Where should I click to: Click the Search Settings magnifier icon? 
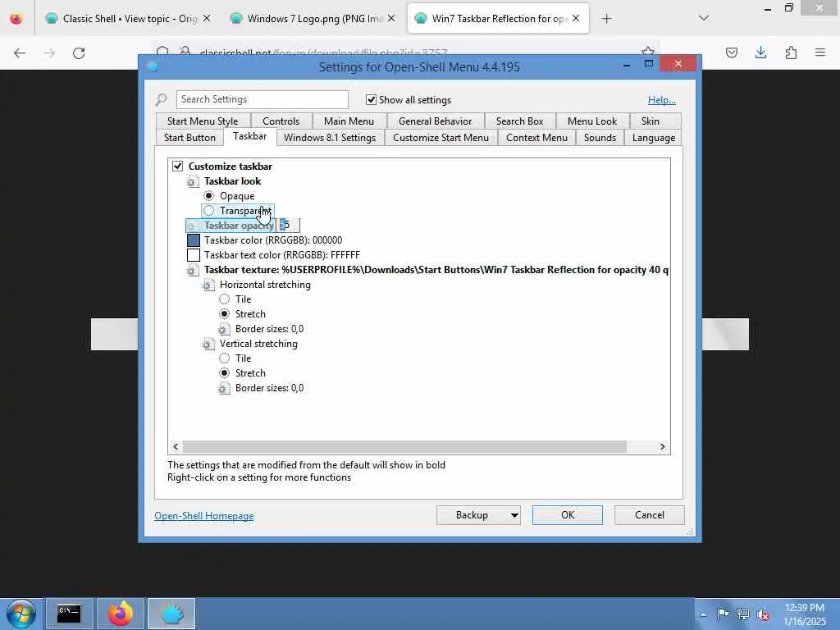point(161,99)
